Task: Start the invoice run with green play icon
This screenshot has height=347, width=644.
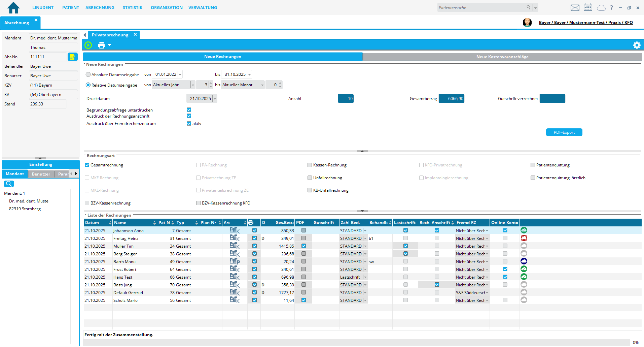Action: coord(88,45)
